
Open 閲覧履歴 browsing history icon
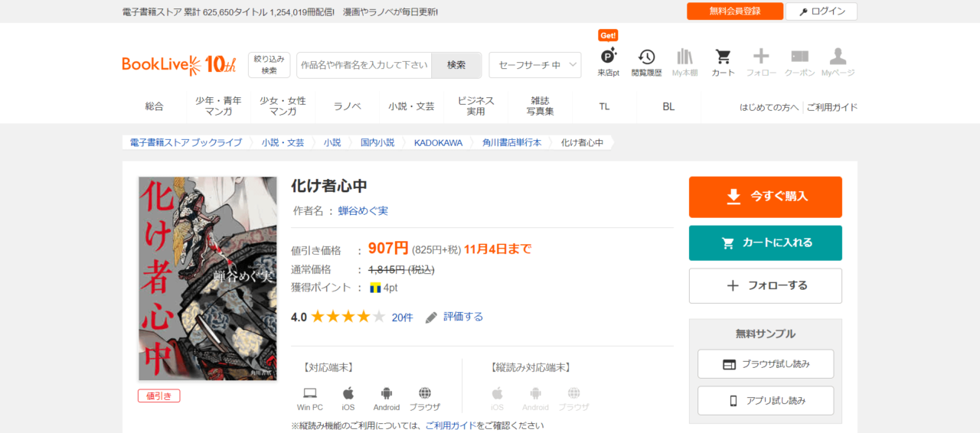click(646, 62)
